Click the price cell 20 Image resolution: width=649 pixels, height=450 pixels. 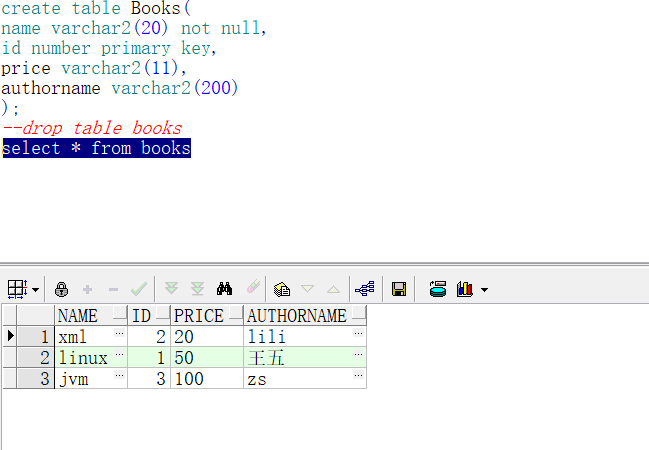point(207,337)
